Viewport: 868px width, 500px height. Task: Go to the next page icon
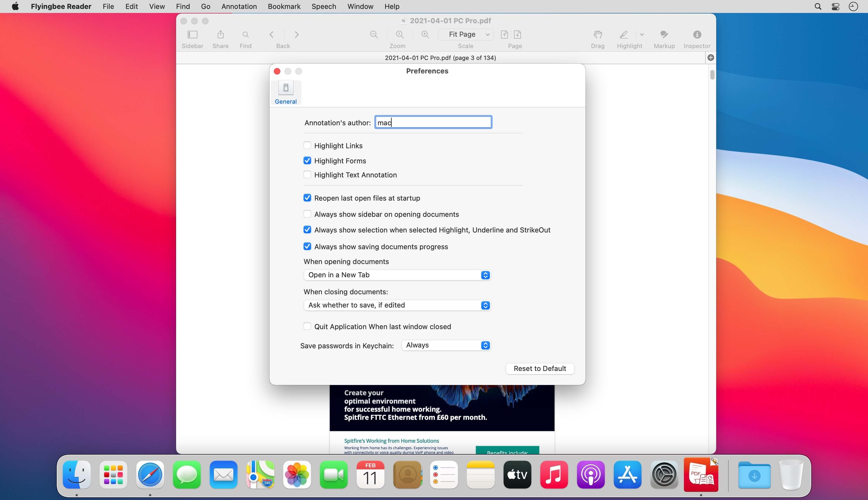(517, 35)
